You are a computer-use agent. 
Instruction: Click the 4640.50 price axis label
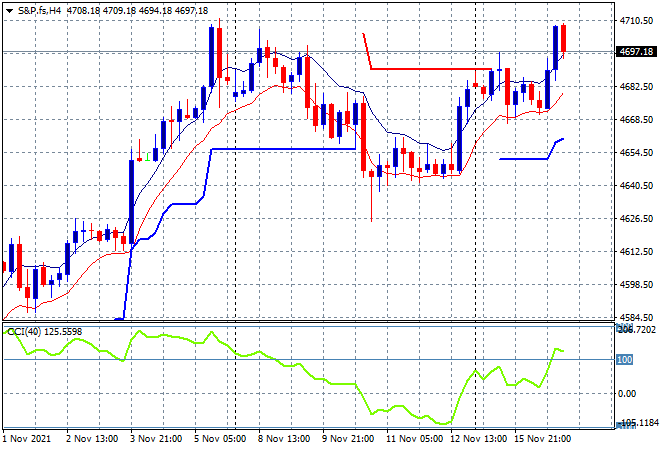click(636, 185)
